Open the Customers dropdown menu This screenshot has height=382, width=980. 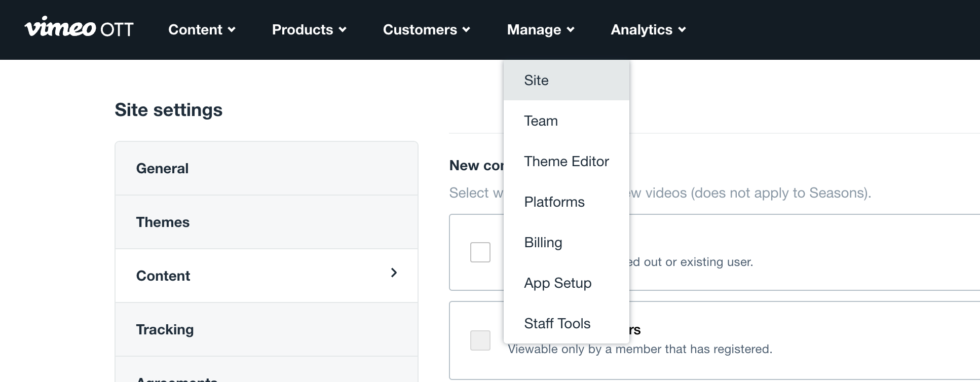click(426, 30)
